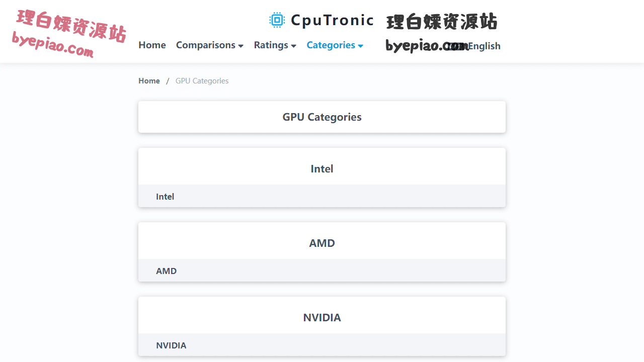644x362 pixels.
Task: Expand the Ratings dropdown menu
Action: [x=275, y=45]
